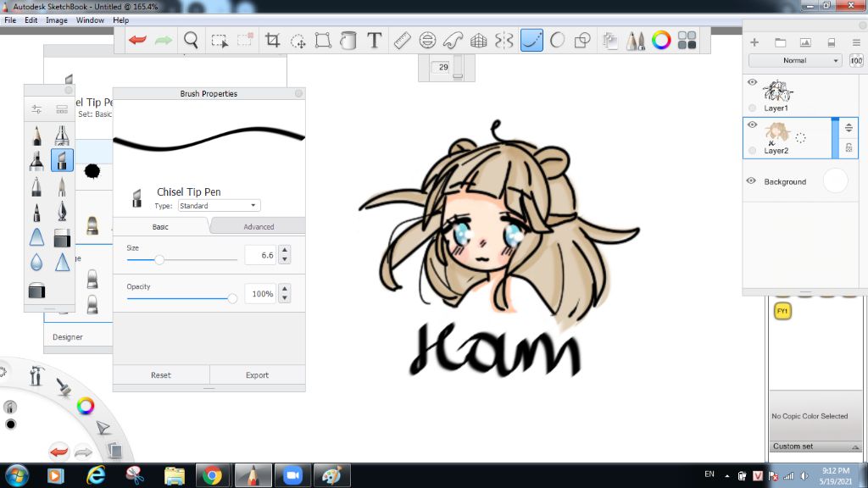868x488 pixels.
Task: Add a new layer with plus icon
Action: [754, 42]
